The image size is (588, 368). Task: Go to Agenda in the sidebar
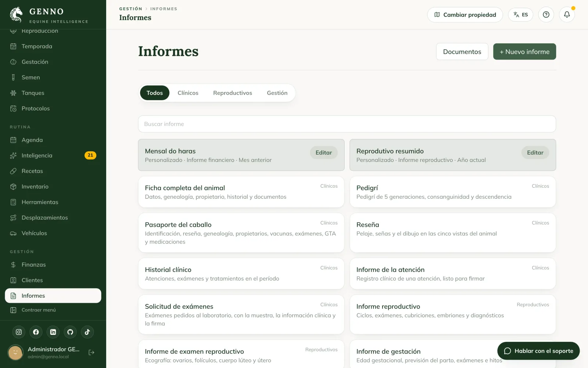pyautogui.click(x=53, y=140)
